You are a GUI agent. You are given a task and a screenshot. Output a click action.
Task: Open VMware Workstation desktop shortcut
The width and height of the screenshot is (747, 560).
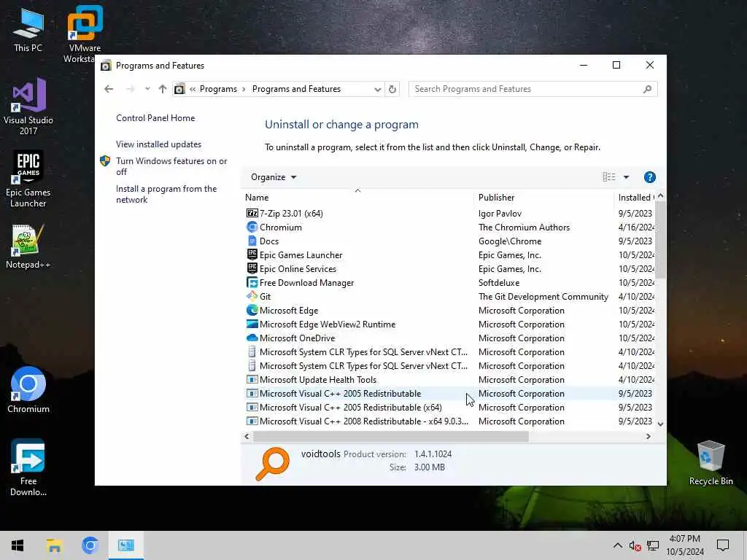[85, 34]
